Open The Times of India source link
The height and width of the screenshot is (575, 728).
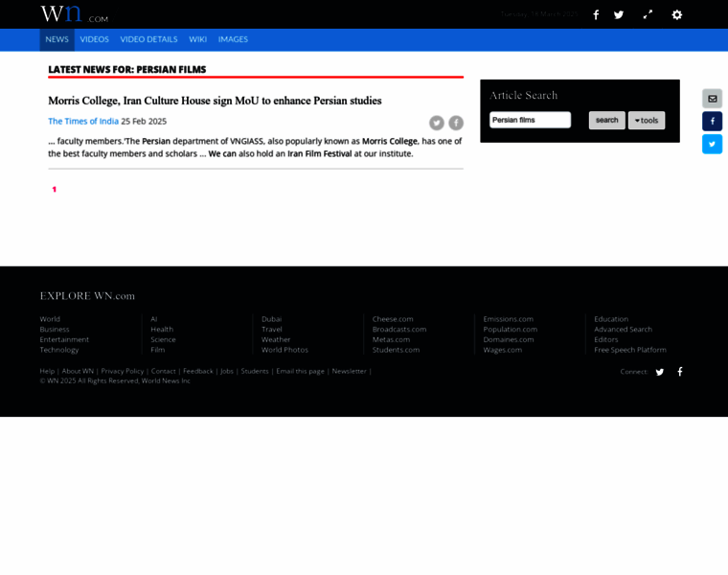click(83, 121)
